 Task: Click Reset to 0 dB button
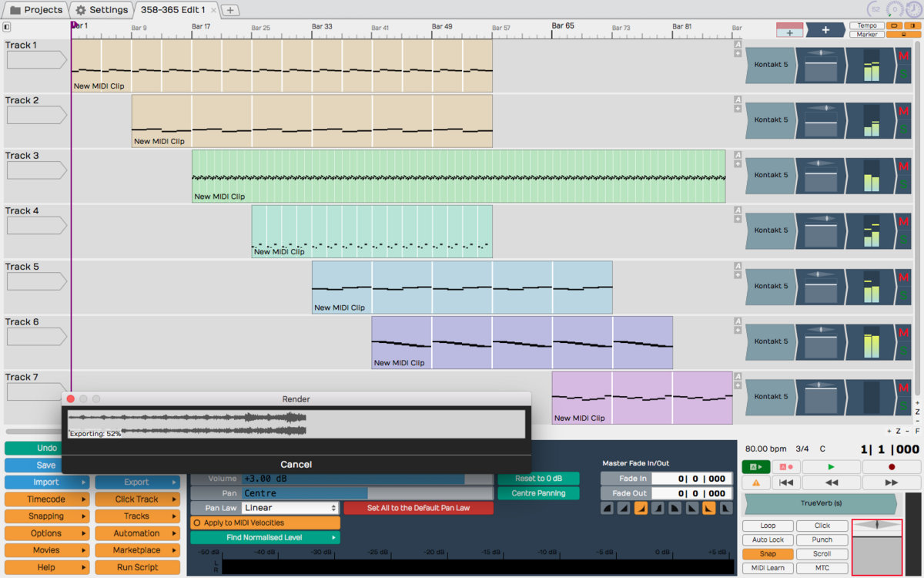click(x=538, y=479)
